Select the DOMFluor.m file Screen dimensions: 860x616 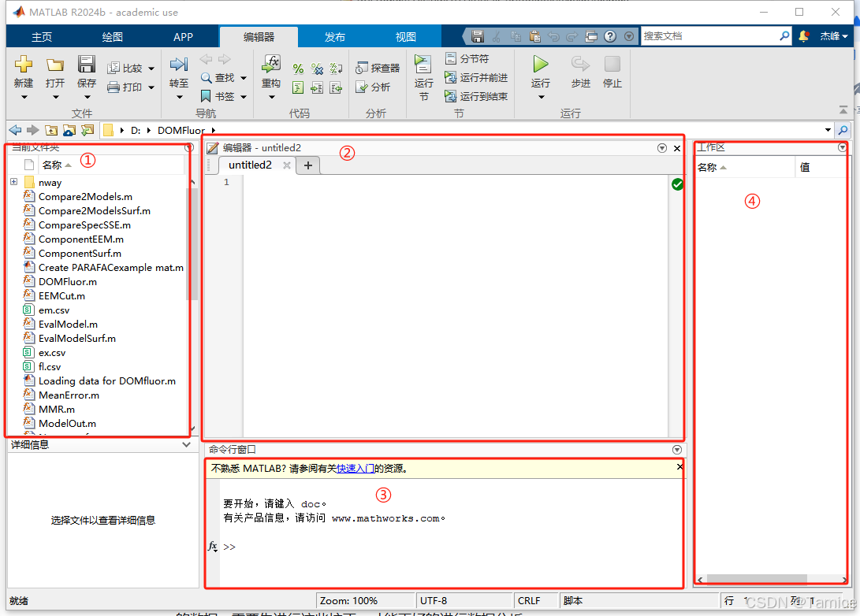point(68,282)
